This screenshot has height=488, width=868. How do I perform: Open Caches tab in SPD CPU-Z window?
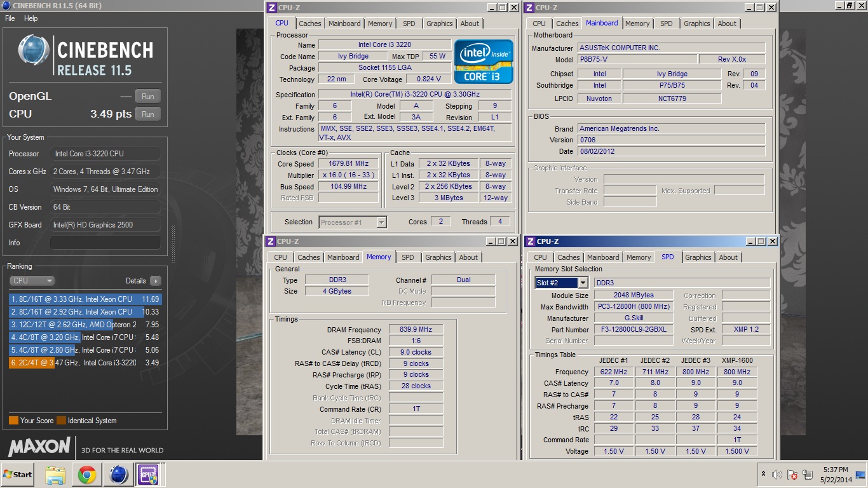pyautogui.click(x=569, y=257)
